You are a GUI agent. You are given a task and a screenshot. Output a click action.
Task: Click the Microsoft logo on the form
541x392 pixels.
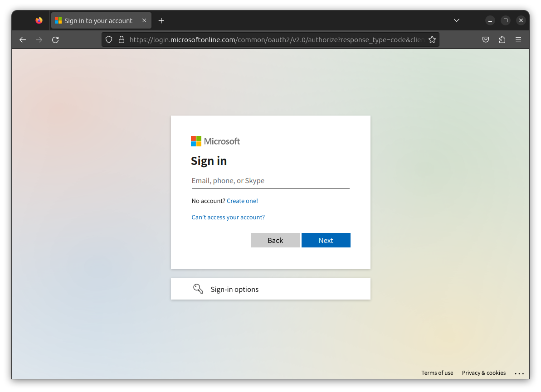(215, 141)
